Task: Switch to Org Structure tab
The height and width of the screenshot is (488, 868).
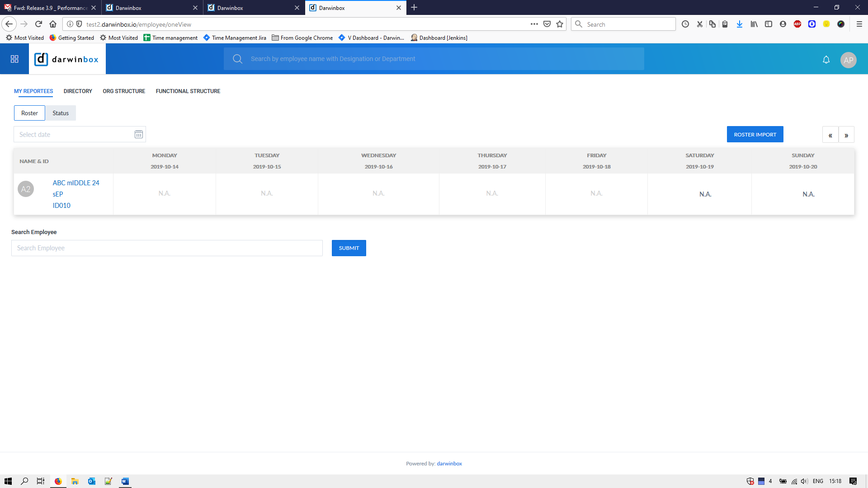Action: point(124,91)
